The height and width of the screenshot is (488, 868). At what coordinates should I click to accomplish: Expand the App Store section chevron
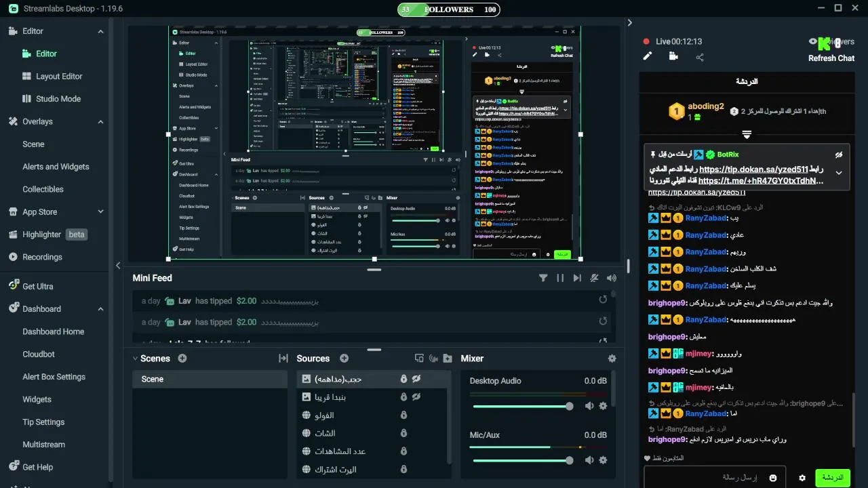(101, 212)
